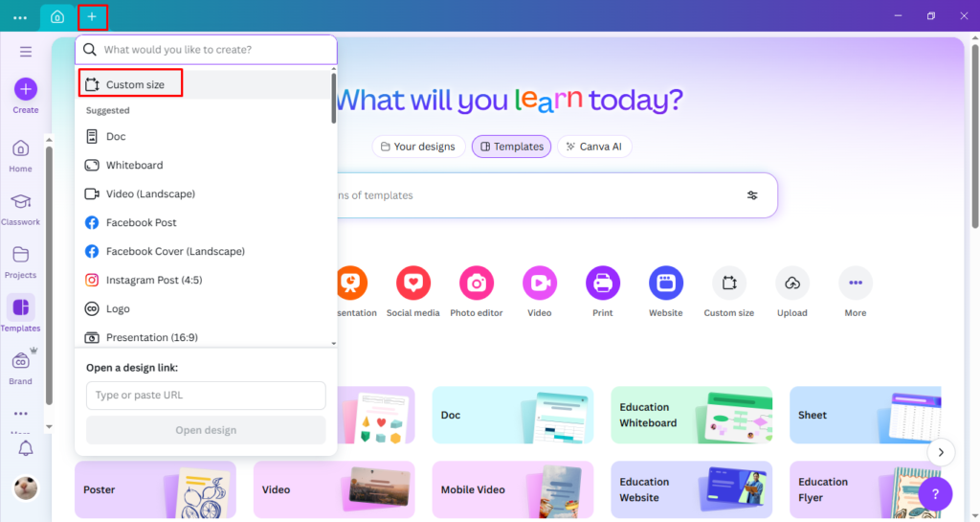This screenshot has width=980, height=522.
Task: Choose Whiteboard from the suggested list
Action: click(x=134, y=165)
